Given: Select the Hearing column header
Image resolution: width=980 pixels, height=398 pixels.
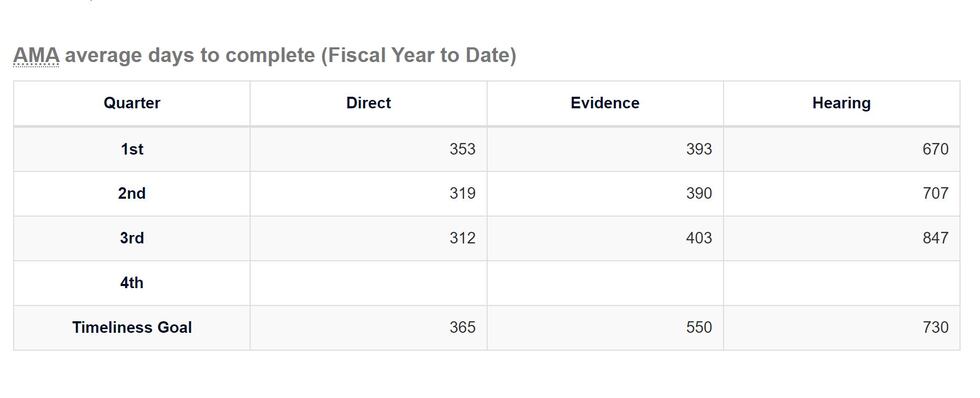Looking at the screenshot, I should click(x=841, y=103).
